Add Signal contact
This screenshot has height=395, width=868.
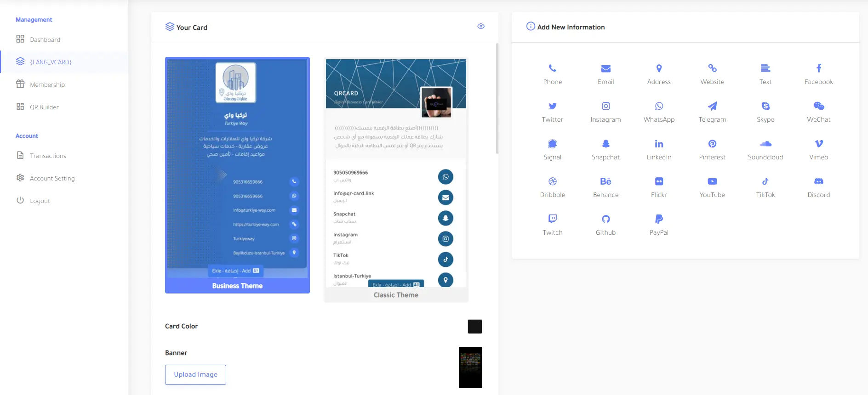tap(553, 150)
